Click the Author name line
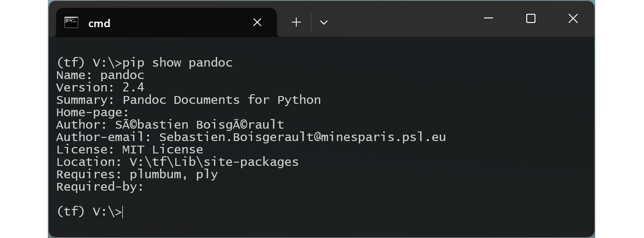Screen dimensions: 644x238 point(170,125)
